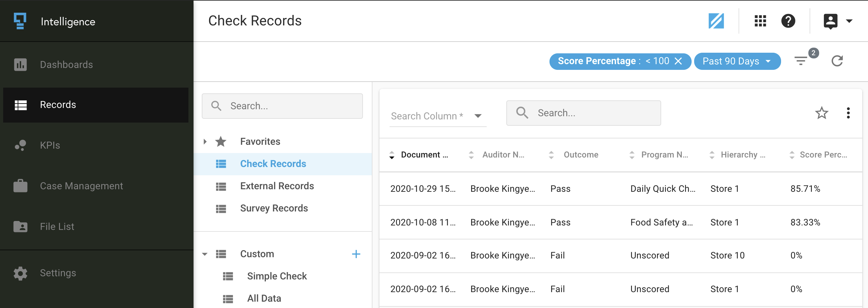This screenshot has width=868, height=308.
Task: Select Check Records list
Action: point(283,164)
